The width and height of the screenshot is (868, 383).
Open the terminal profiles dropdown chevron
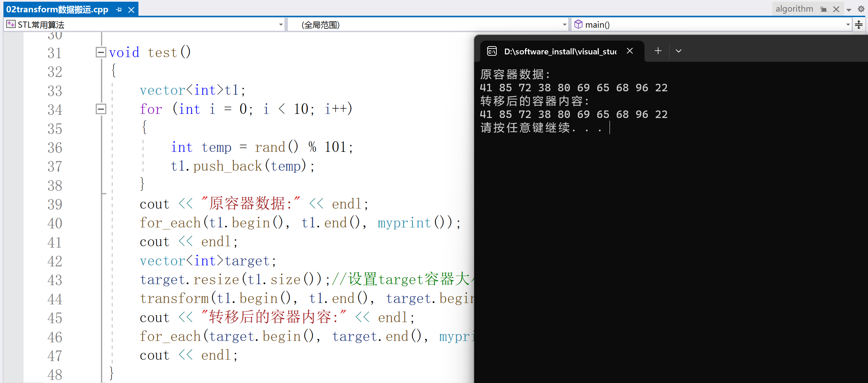[x=679, y=51]
